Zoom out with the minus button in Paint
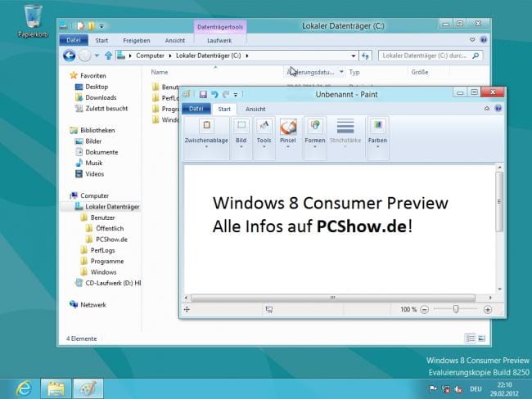 (x=425, y=310)
